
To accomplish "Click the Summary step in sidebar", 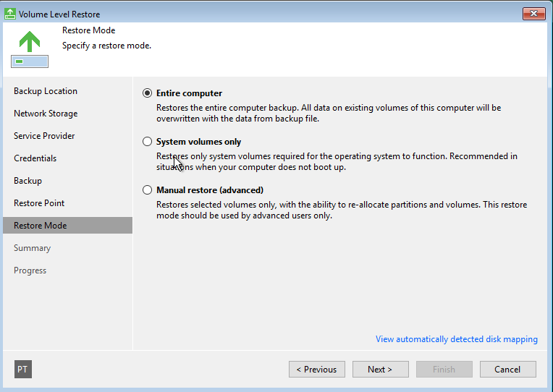I will tap(32, 248).
